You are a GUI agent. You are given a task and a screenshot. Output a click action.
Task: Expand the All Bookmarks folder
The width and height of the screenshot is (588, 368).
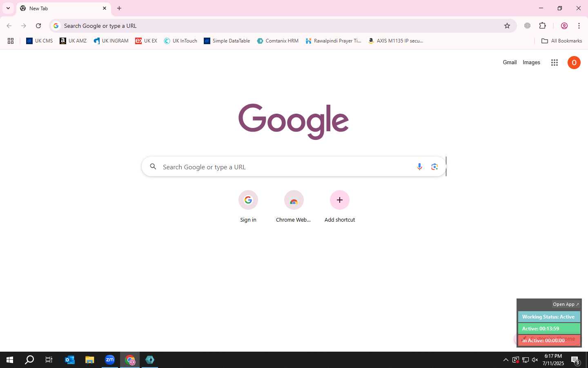point(561,41)
